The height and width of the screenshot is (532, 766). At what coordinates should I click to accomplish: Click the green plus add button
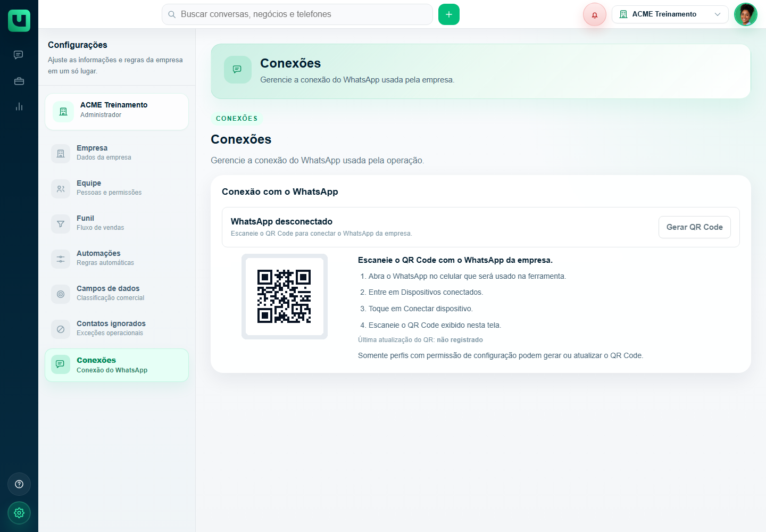click(x=449, y=14)
